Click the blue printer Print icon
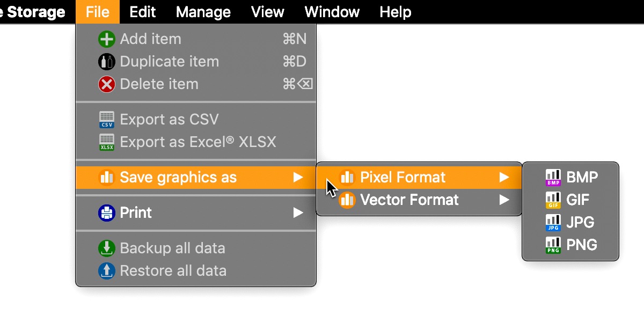This screenshot has height=323, width=644. 107,213
